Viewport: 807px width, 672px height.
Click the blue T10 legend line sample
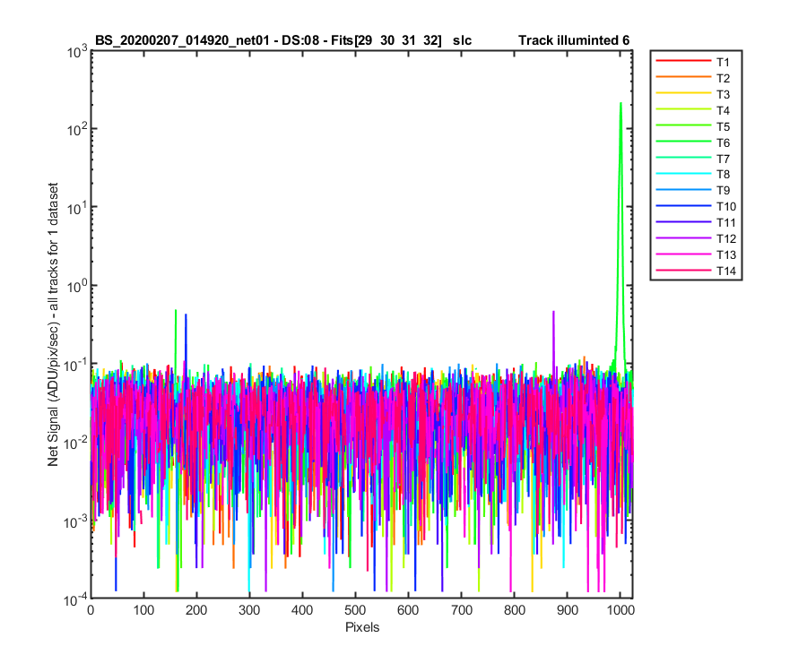[683, 205]
